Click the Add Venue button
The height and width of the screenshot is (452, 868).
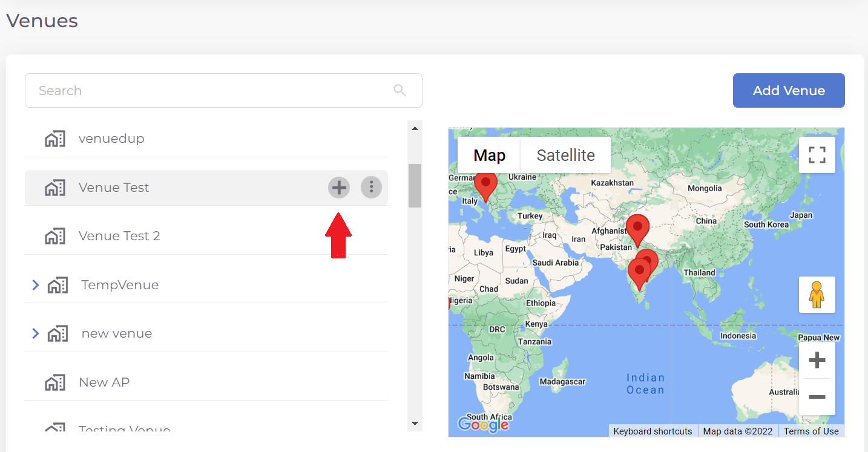point(788,91)
